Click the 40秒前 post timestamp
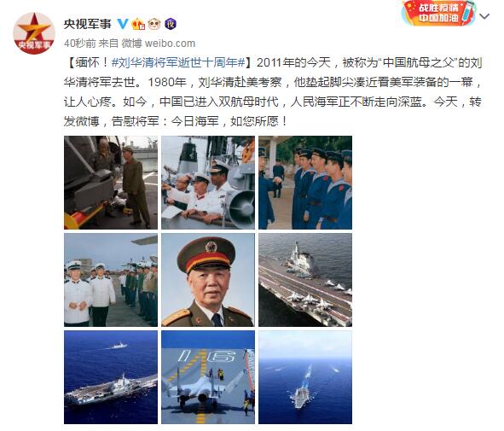Viewport: 504px width, 431px height. coord(79,43)
